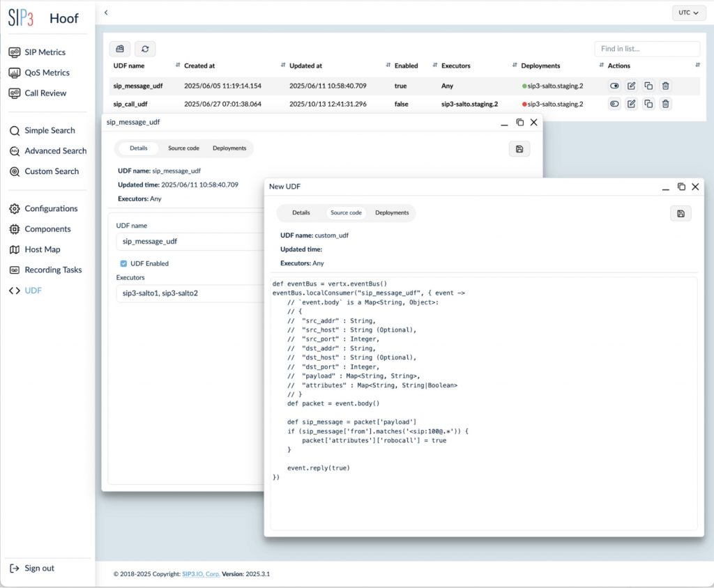Toggle the sip_call_udf enabled switch
714x588 pixels.
[614, 104]
